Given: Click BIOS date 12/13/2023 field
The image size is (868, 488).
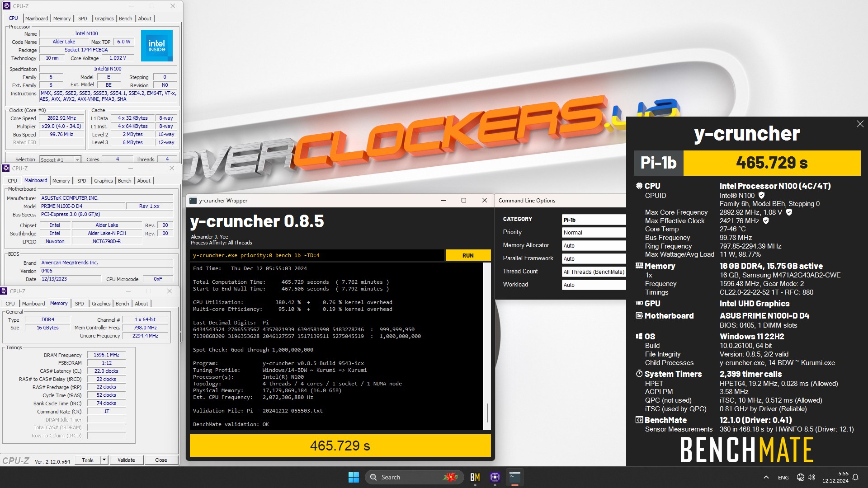Looking at the screenshot, I should coord(71,279).
